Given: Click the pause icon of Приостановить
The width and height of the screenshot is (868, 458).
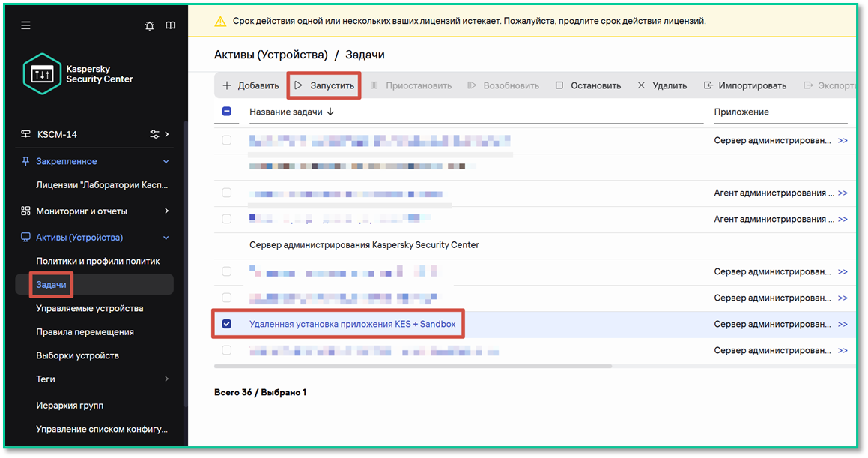Looking at the screenshot, I should click(374, 85).
